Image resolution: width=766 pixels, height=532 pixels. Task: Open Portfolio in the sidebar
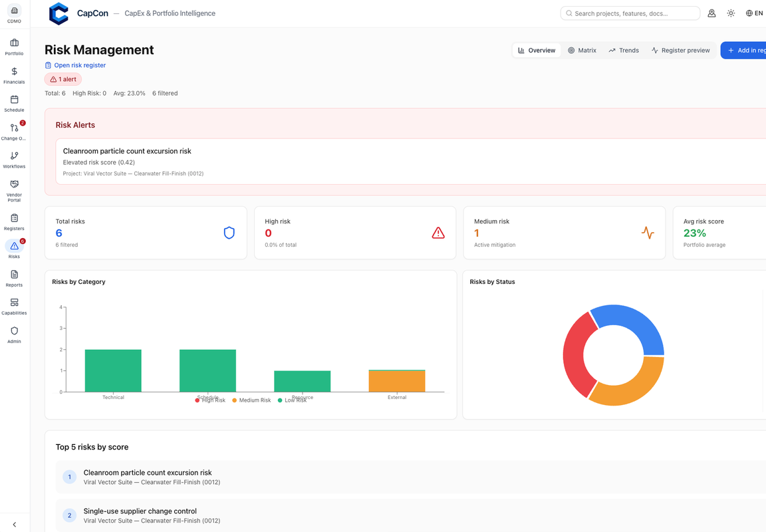[x=14, y=47]
